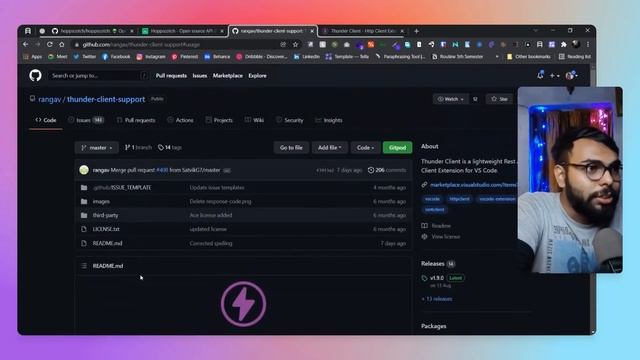This screenshot has width=640, height=360.
Task: Open a new browser tab
Action: (416, 31)
